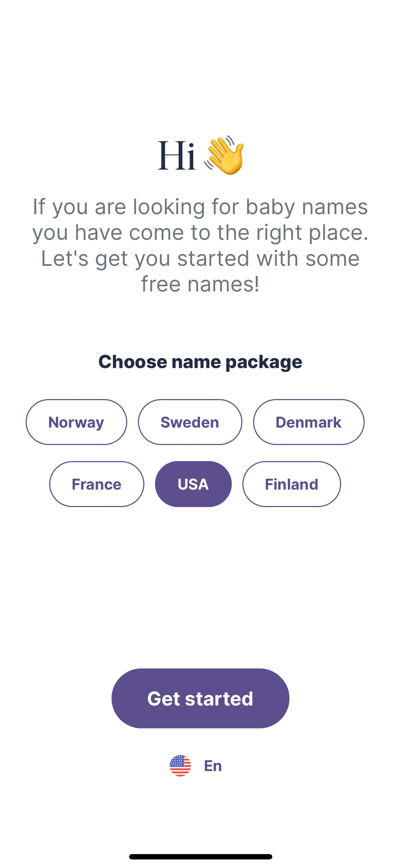The image size is (401, 868).
Task: Click the Get started button
Action: click(200, 698)
